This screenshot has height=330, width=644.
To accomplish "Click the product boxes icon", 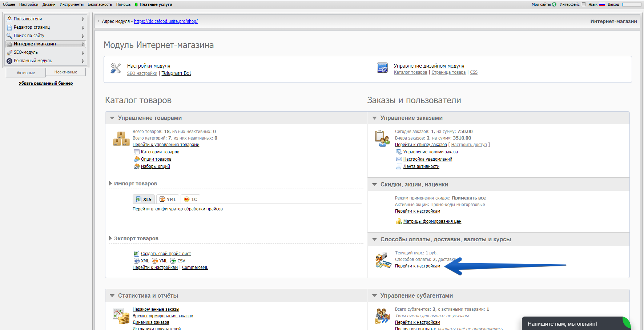I will click(121, 139).
